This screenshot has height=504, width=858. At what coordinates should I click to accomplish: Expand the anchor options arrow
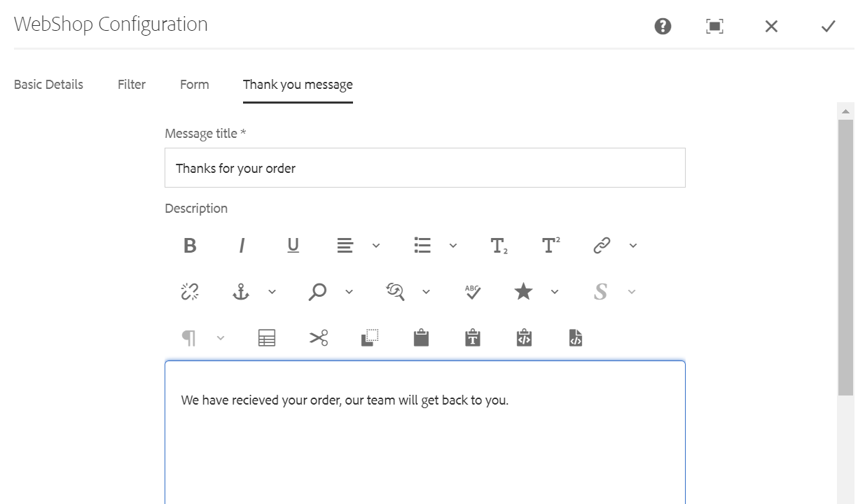pyautogui.click(x=272, y=292)
